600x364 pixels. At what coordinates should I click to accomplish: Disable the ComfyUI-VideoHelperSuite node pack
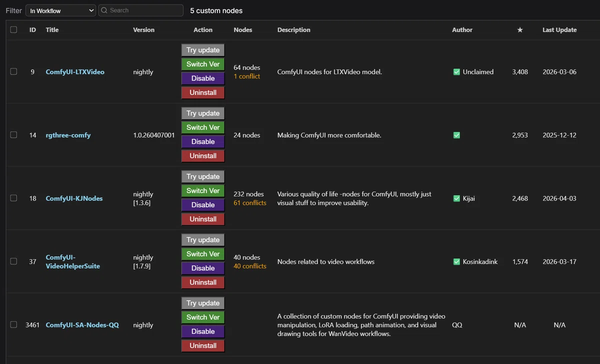[x=203, y=268]
